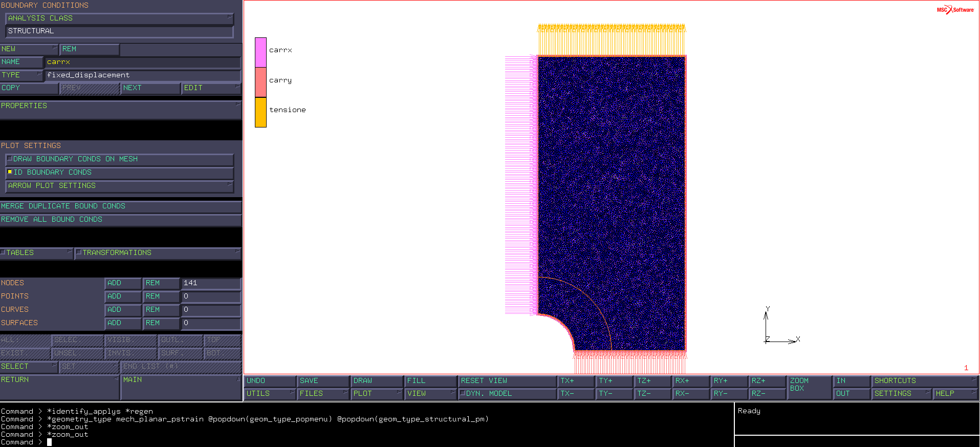Open the SETTINGS menu
Screen dimensions: 980x447
(902, 394)
